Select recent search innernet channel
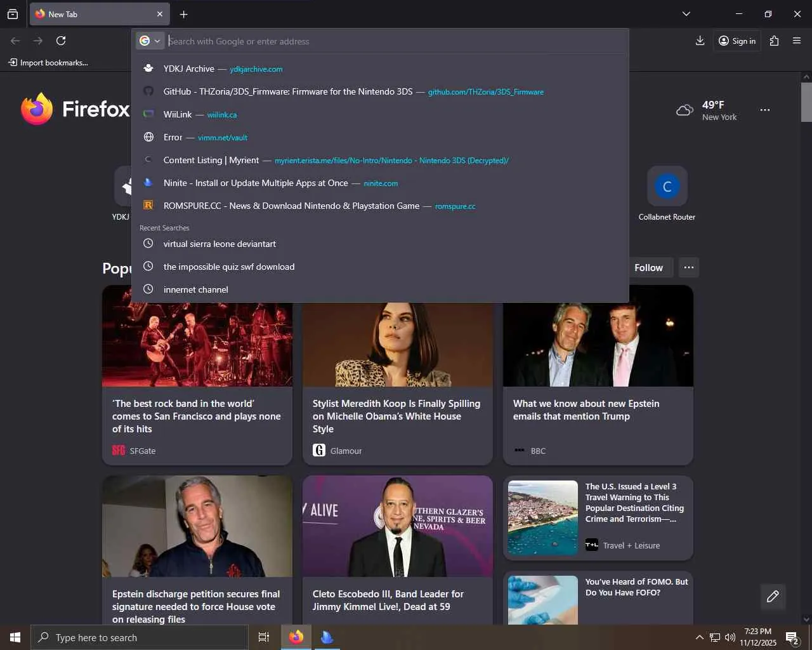The image size is (812, 650). point(380,289)
